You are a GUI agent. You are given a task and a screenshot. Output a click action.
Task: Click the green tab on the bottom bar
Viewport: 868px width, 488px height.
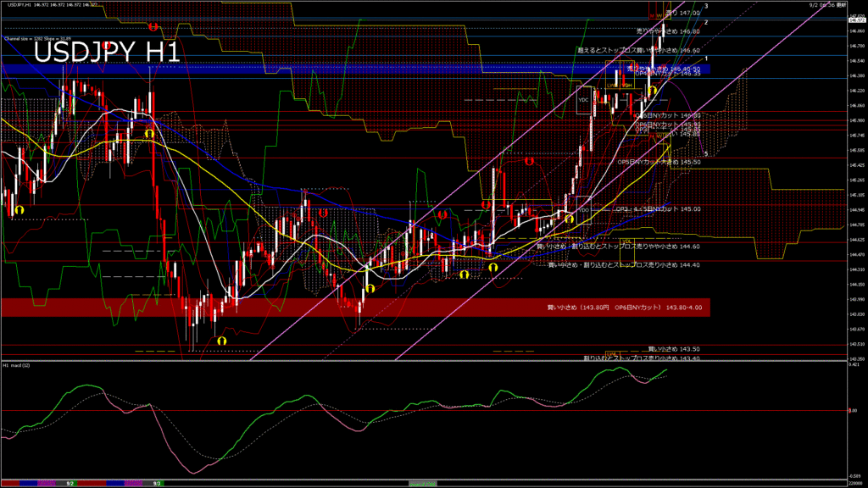[422, 484]
